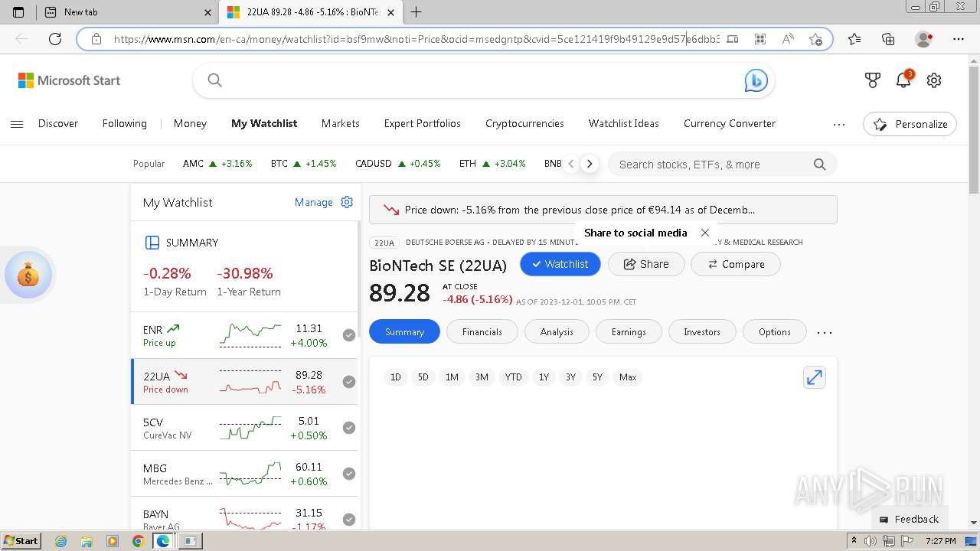The height and width of the screenshot is (551, 980).
Task: Open the Edge profile avatar
Action: [x=924, y=39]
